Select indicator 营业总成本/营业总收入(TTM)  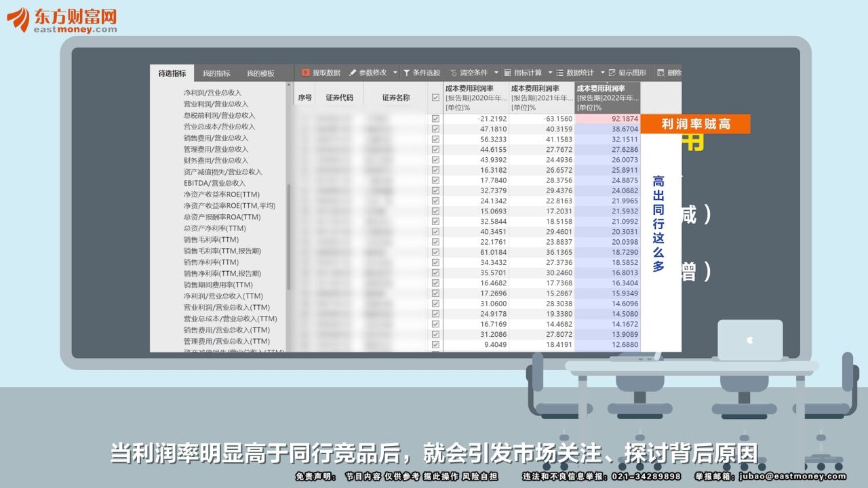pos(230,319)
